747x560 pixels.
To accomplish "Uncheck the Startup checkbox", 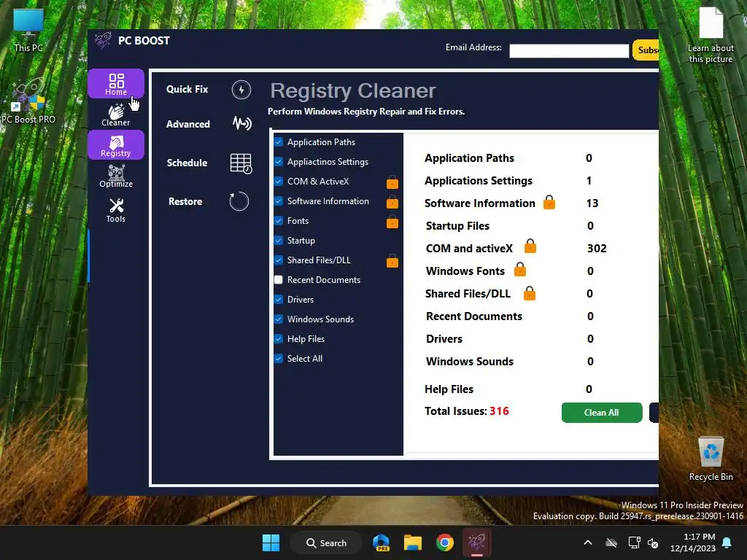I will tap(279, 241).
